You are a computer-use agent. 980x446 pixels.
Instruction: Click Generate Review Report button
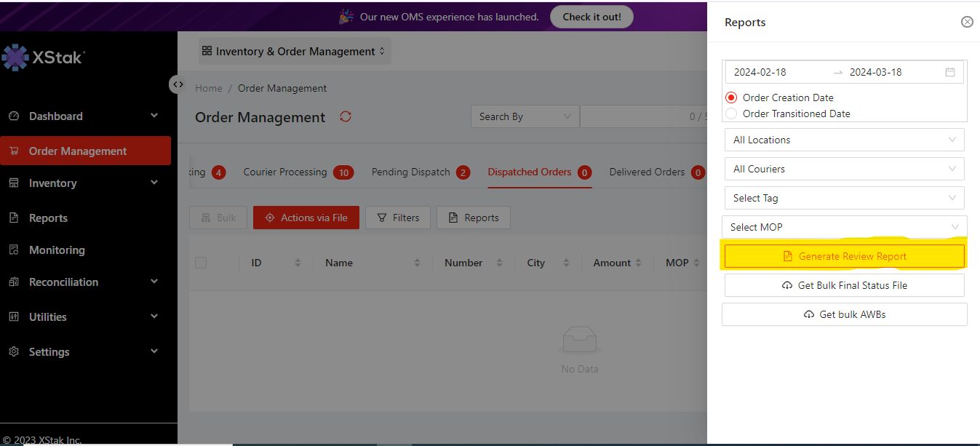(x=844, y=256)
